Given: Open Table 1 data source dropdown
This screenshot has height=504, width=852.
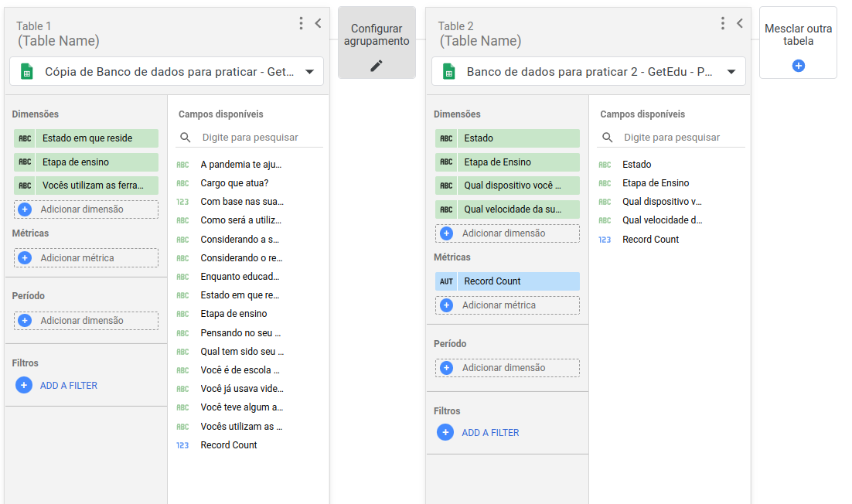Looking at the screenshot, I should click(309, 72).
